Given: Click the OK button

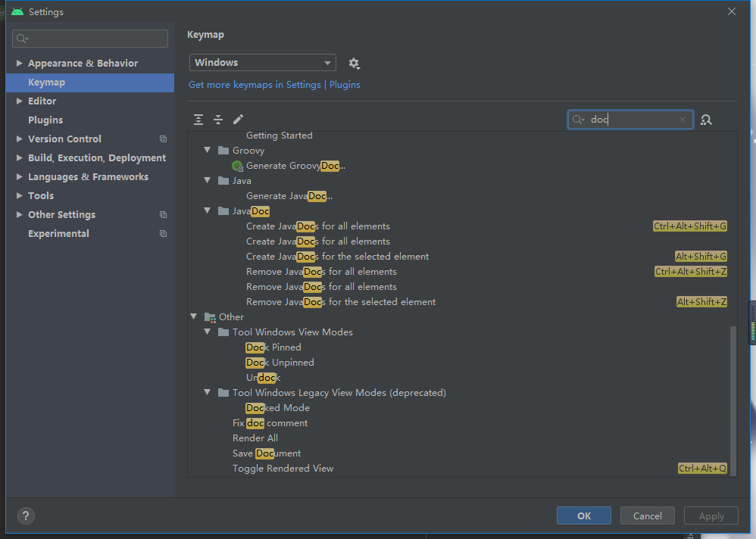Looking at the screenshot, I should (x=584, y=516).
